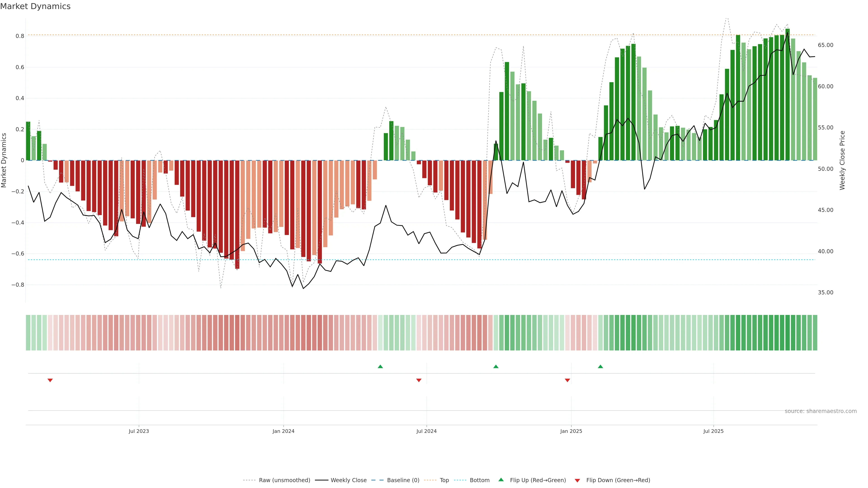Click the flip-up triangle after Jan 2025
The width and height of the screenshot is (868, 488).
(x=600, y=366)
